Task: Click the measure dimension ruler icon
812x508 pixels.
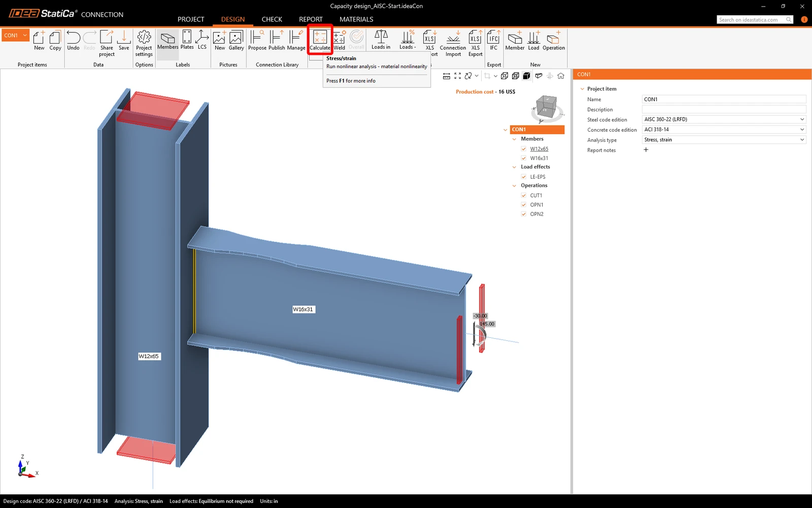Action: [447, 76]
